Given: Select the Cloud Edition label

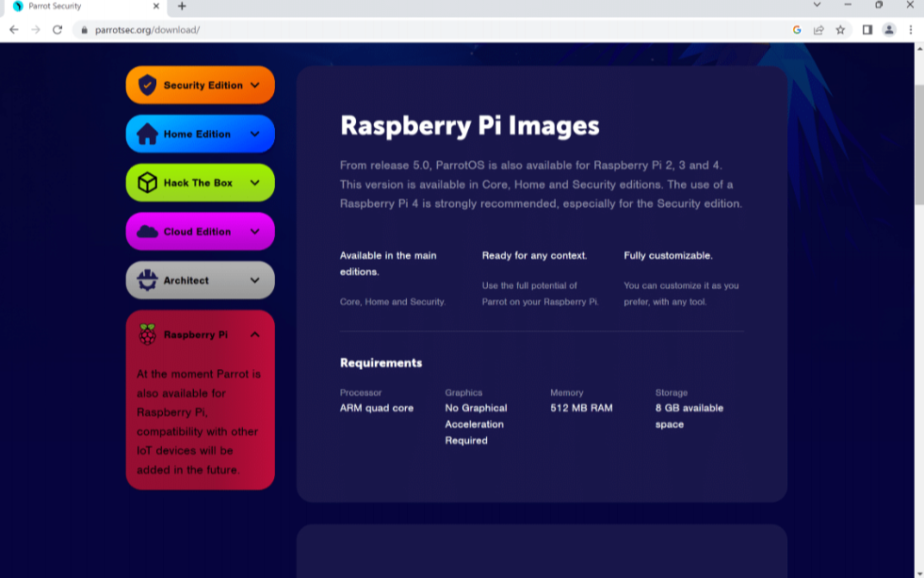Looking at the screenshot, I should (197, 232).
